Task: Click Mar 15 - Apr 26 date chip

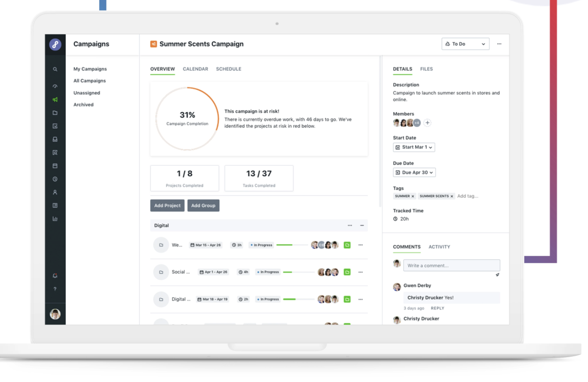Action: [206, 245]
